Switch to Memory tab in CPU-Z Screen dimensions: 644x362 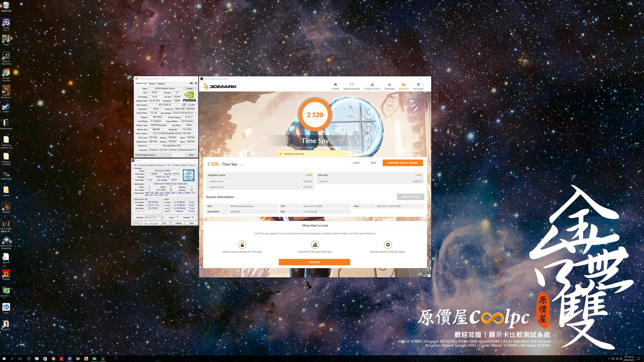(x=161, y=165)
